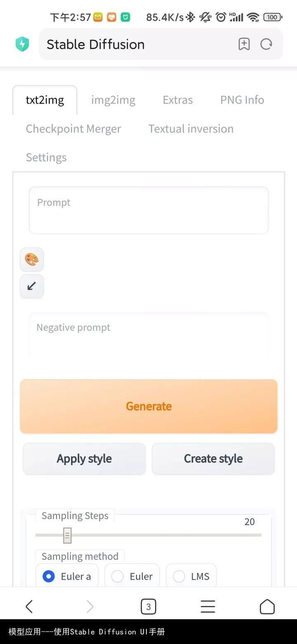Viewport: 297px width, 644px height.
Task: Open the PNG Info tab
Action: click(x=242, y=100)
